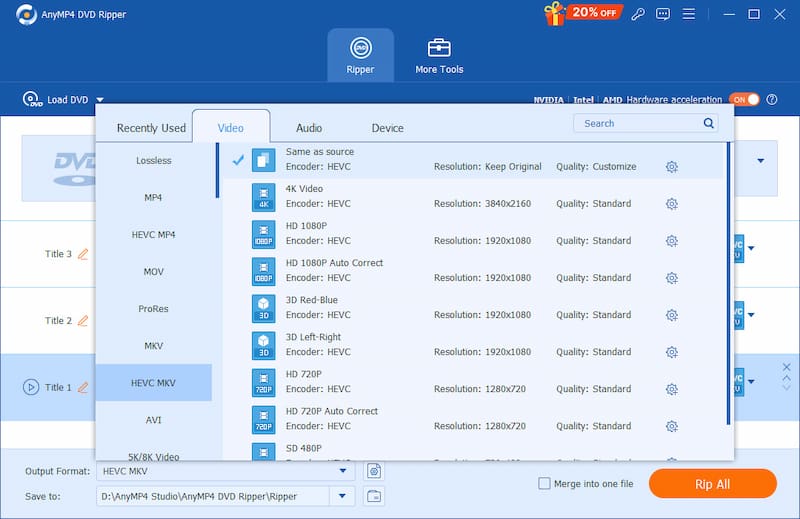Image resolution: width=800 pixels, height=519 pixels.
Task: Select AVI format category
Action: coord(154,420)
